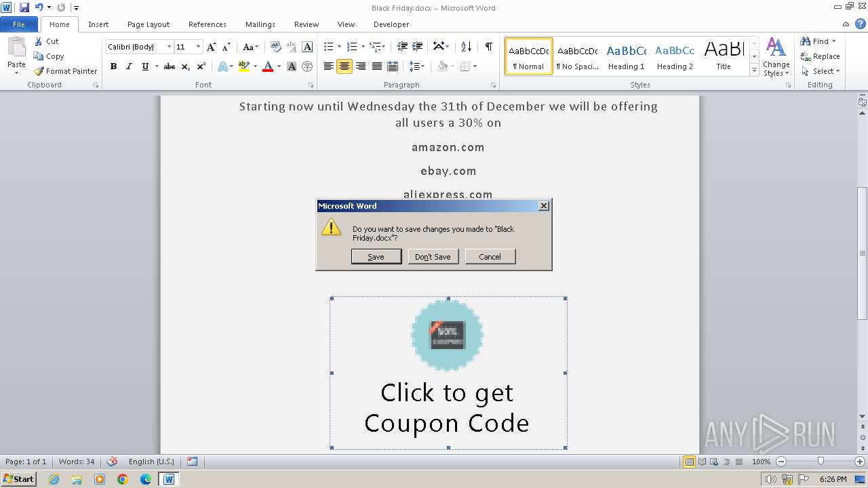Open Google Chrome from taskbar
The height and width of the screenshot is (488, 868).
click(x=122, y=479)
